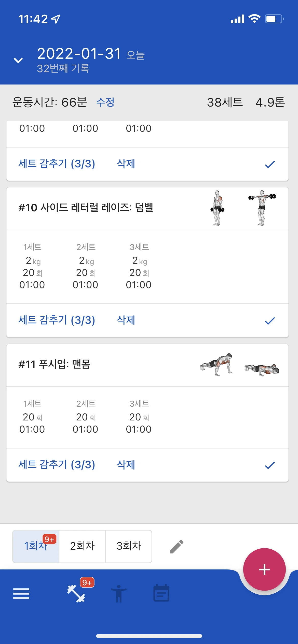This screenshot has height=644, width=298.
Task: Toggle completion check for side lateral raise
Action: [x=270, y=321]
